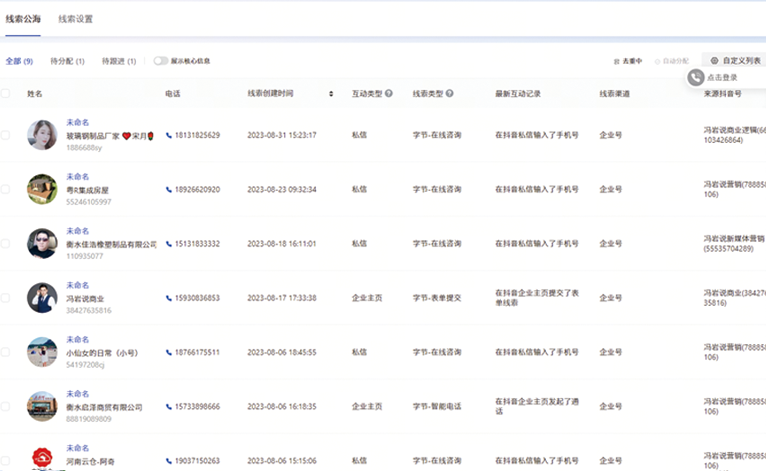The width and height of the screenshot is (766, 471).
Task: Click the phone icon in 点击登录 popup
Action: [x=695, y=77]
